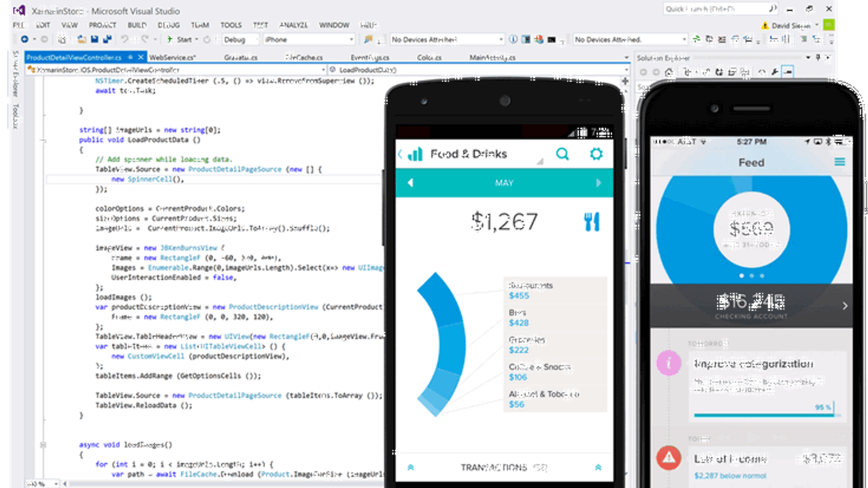Viewport: 868px width, 488px height.
Task: Collapse the loadImages method outline toggle
Action: pyautogui.click(x=43, y=445)
